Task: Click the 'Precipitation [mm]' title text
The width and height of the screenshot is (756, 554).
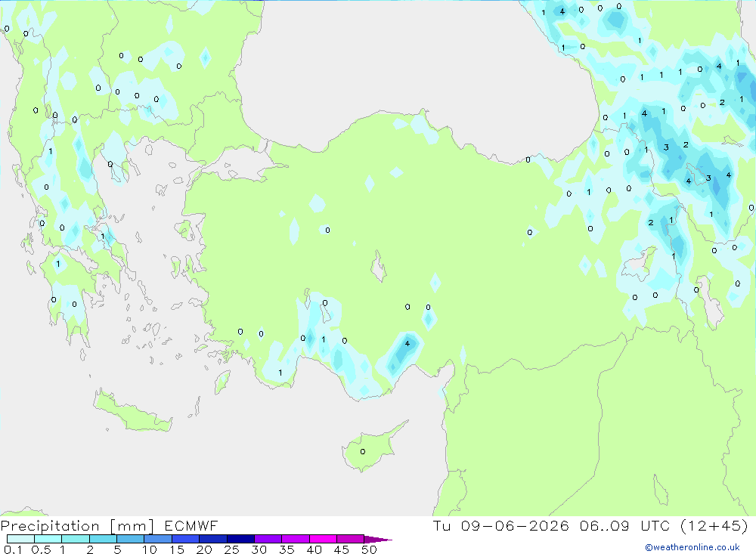Action: (x=77, y=526)
